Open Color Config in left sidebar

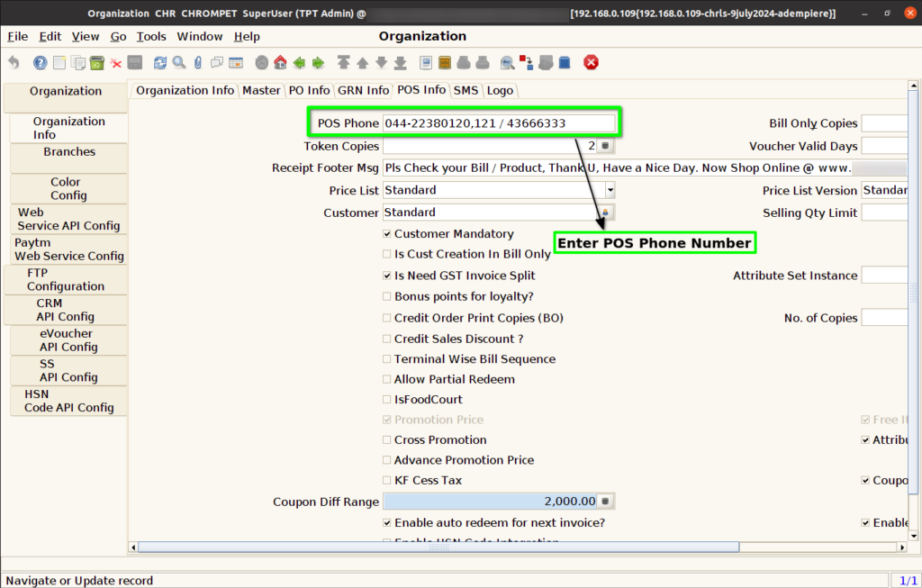[x=68, y=189]
